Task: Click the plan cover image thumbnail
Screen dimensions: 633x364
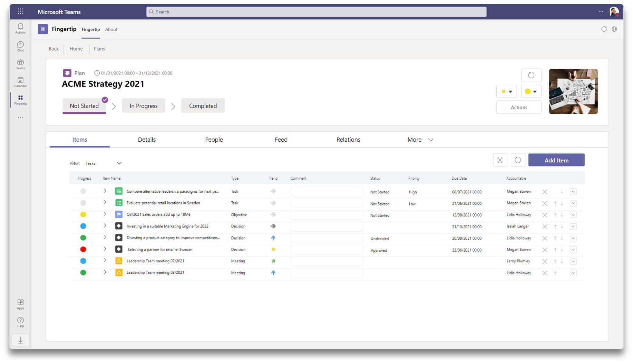Action: tap(573, 91)
